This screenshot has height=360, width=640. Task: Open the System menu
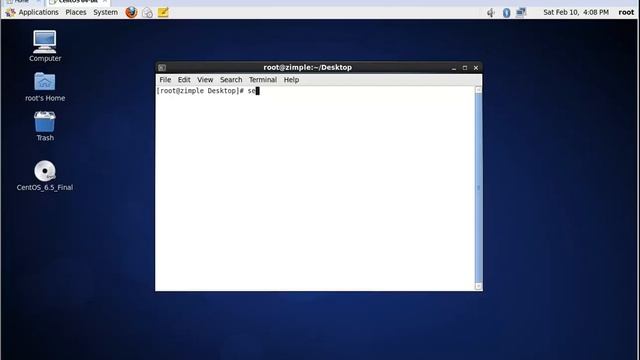click(105, 12)
